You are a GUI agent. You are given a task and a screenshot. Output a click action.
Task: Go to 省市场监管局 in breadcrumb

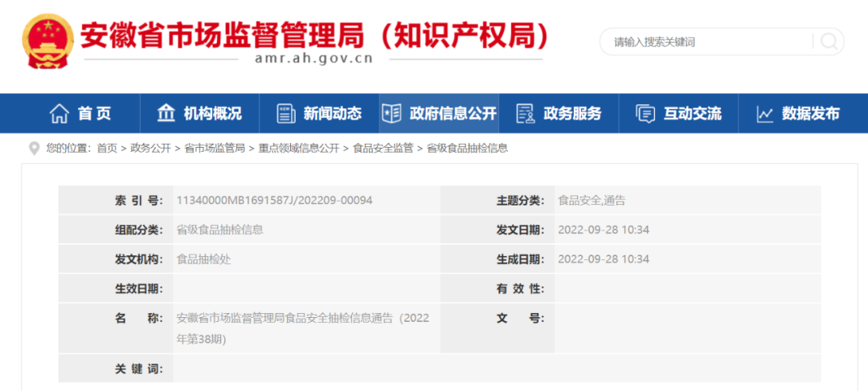(x=215, y=149)
